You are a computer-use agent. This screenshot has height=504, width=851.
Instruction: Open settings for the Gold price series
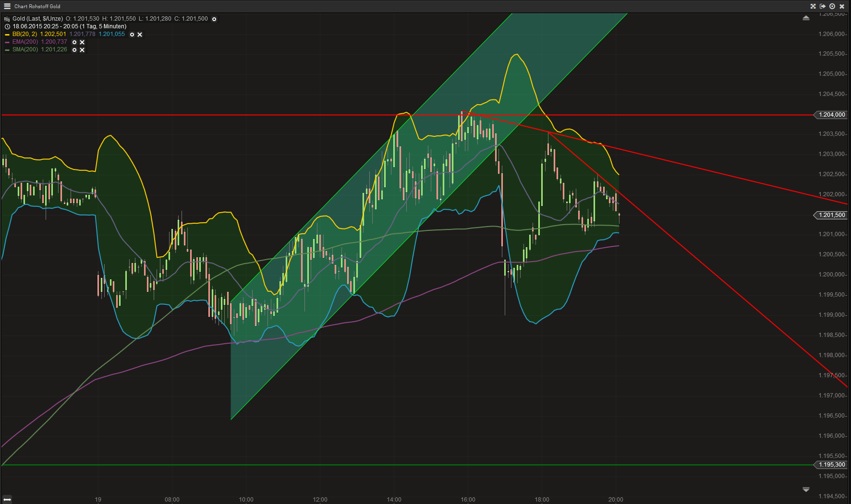pos(214,19)
